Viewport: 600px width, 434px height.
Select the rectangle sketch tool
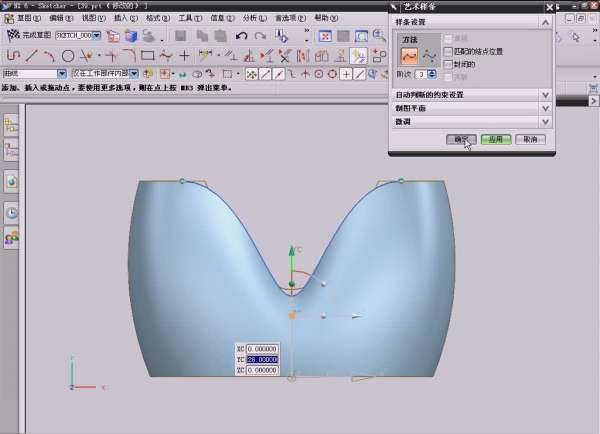[x=147, y=56]
